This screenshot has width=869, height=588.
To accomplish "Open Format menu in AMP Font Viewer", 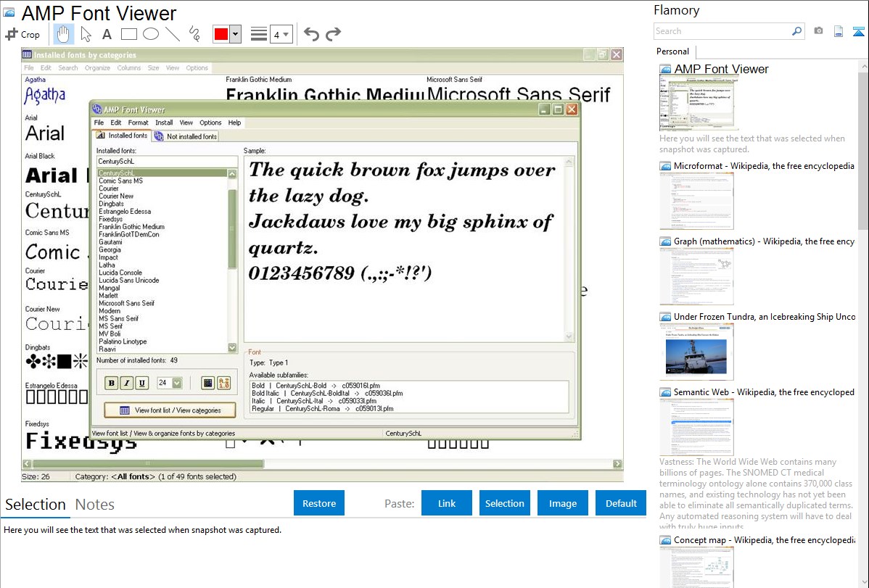I will coord(138,123).
